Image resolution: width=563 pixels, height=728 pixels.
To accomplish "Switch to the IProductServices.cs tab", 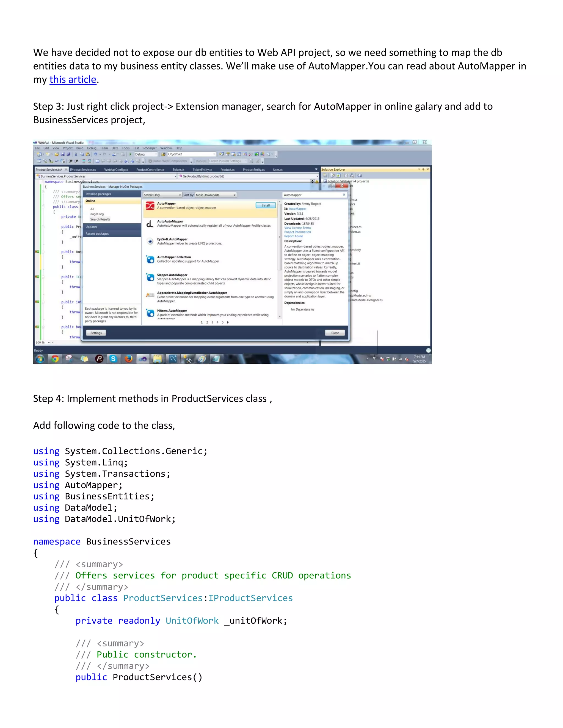I will click(83, 170).
